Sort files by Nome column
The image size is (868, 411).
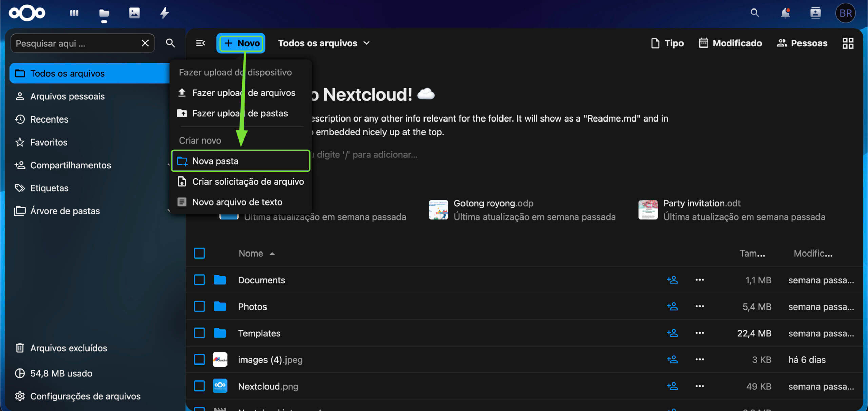point(257,253)
